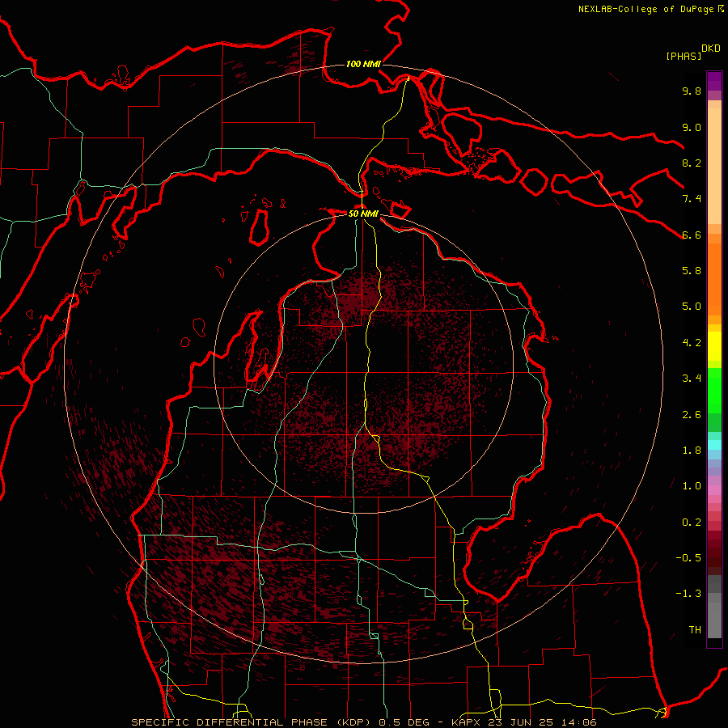Click the 4.2 value on the color scale

692,343
